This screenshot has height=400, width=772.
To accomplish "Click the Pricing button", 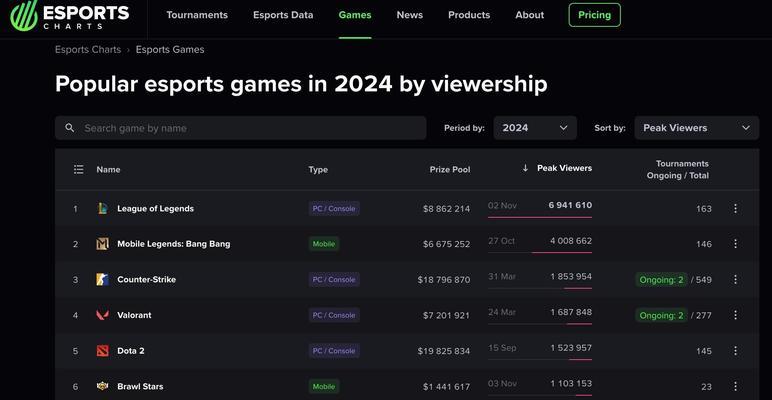I will coord(594,15).
